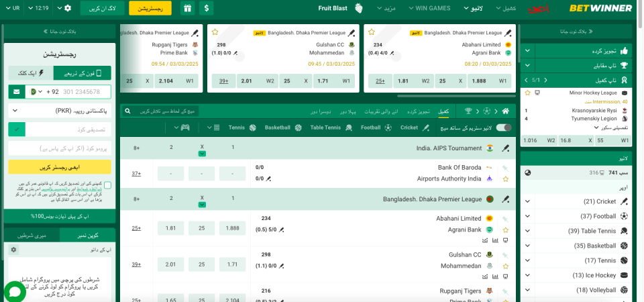This screenshot has width=644, height=302.
Task: Open the Live menu in top navigation
Action: pos(474,8)
